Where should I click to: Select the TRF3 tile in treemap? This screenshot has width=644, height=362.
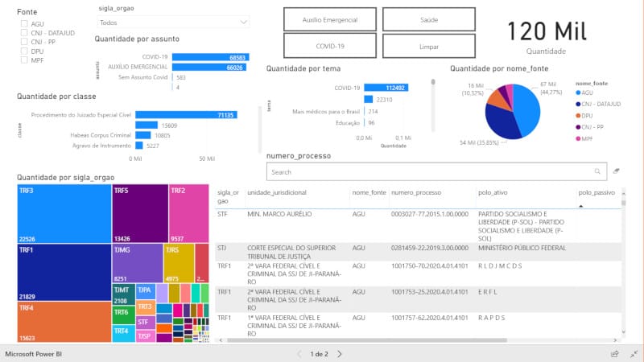click(64, 213)
